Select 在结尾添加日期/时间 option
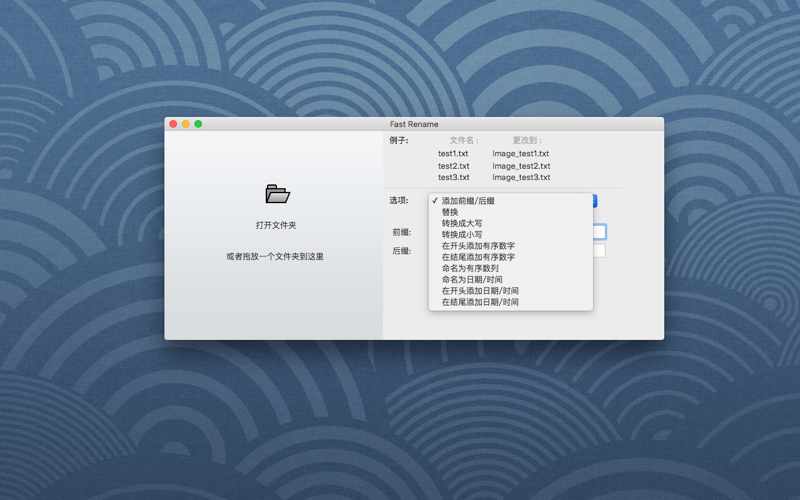Viewport: 800px width, 500px height. pyautogui.click(x=511, y=302)
